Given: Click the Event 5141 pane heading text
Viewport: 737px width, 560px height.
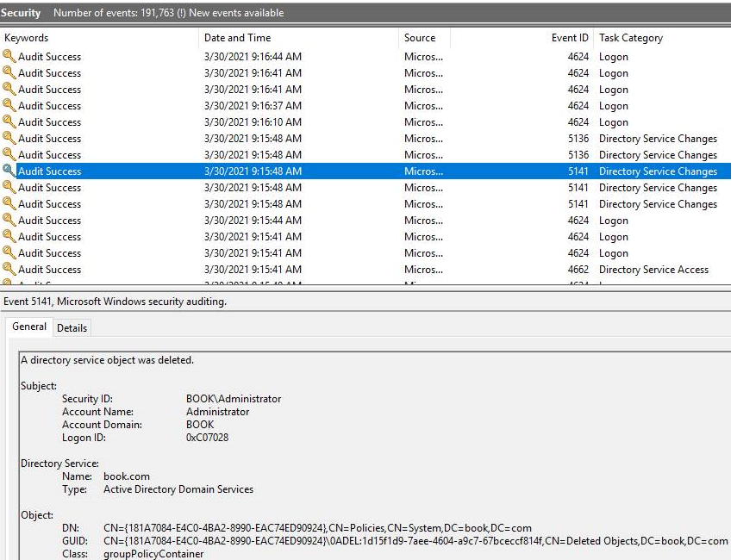Looking at the screenshot, I should coord(116,302).
